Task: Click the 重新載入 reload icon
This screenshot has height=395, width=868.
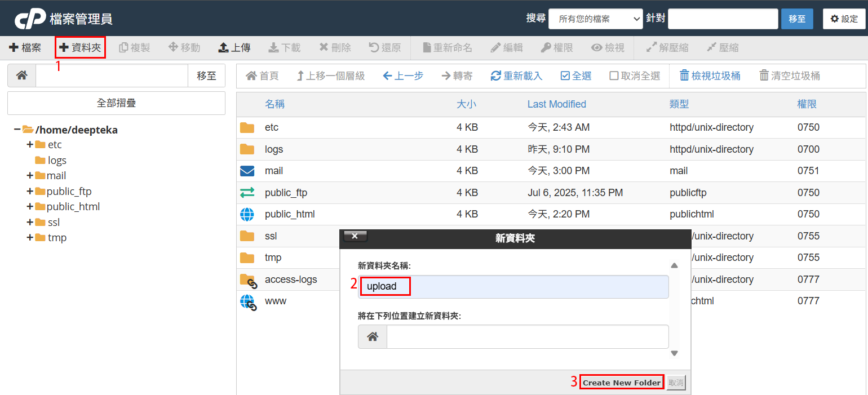Action: (496, 76)
